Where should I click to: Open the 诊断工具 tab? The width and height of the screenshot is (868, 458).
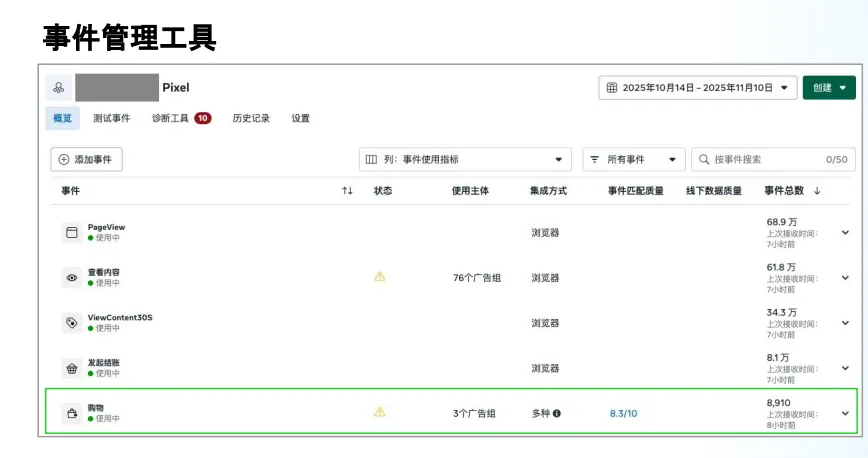170,118
